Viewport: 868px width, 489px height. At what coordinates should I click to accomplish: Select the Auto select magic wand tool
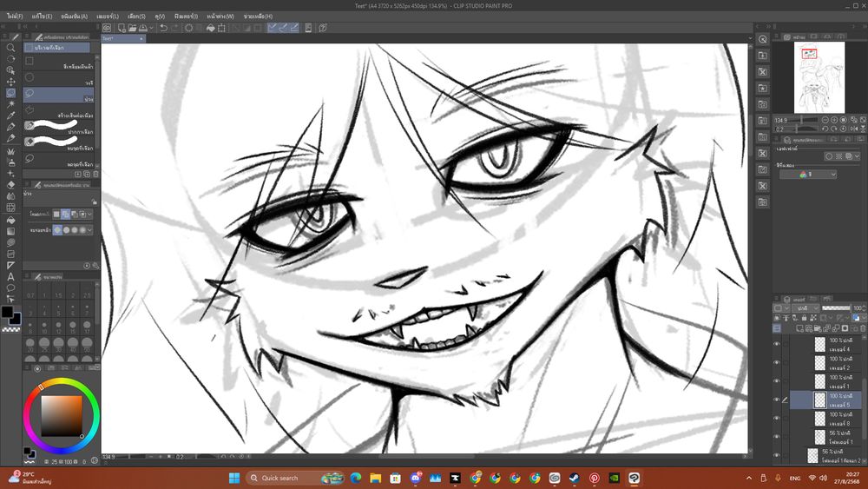coord(10,104)
